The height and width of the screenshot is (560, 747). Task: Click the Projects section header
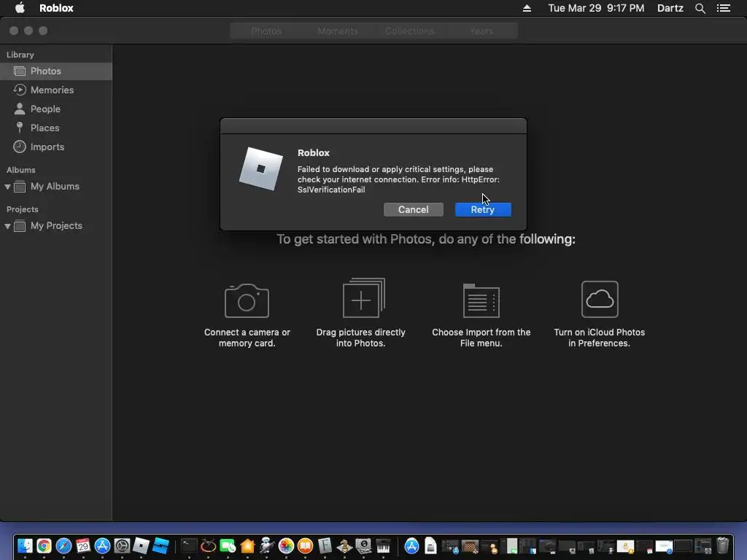pyautogui.click(x=23, y=209)
